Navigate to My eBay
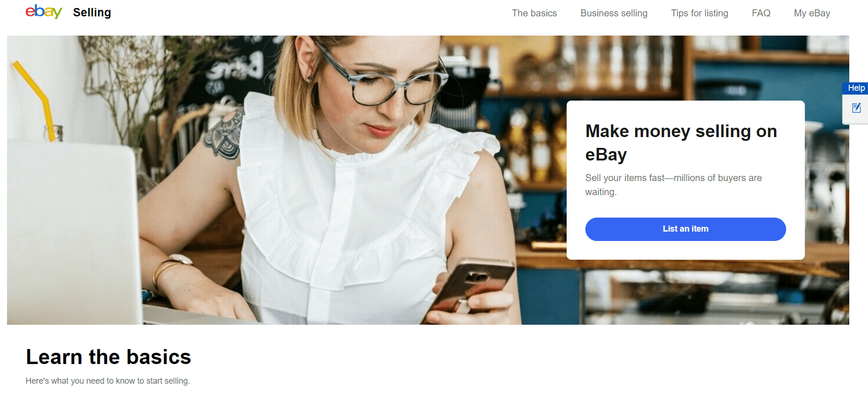 812,13
